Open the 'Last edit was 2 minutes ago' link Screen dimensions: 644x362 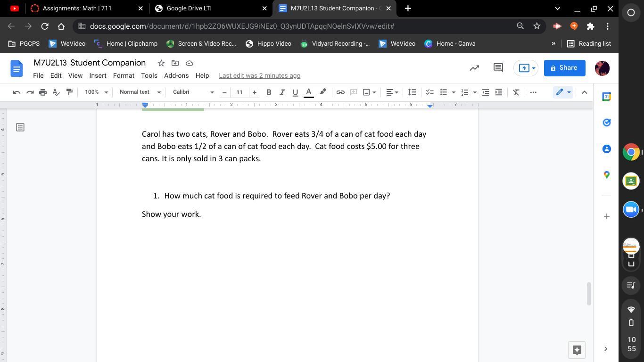click(x=259, y=75)
